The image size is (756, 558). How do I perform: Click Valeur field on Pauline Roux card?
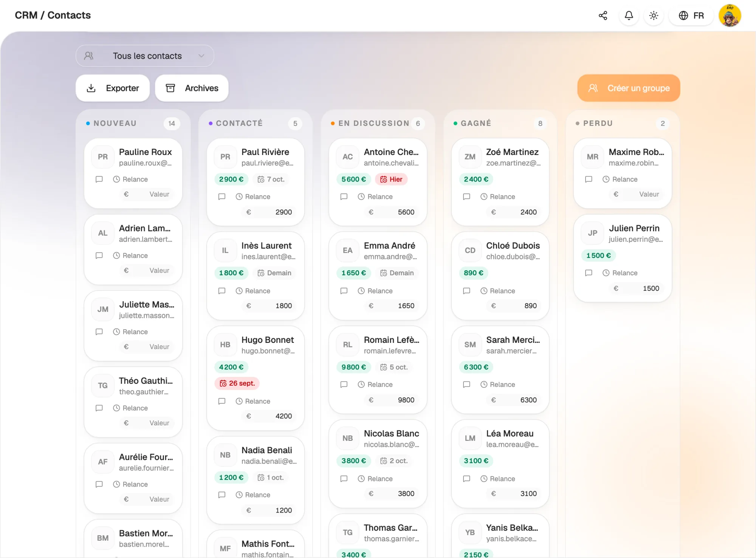point(147,194)
